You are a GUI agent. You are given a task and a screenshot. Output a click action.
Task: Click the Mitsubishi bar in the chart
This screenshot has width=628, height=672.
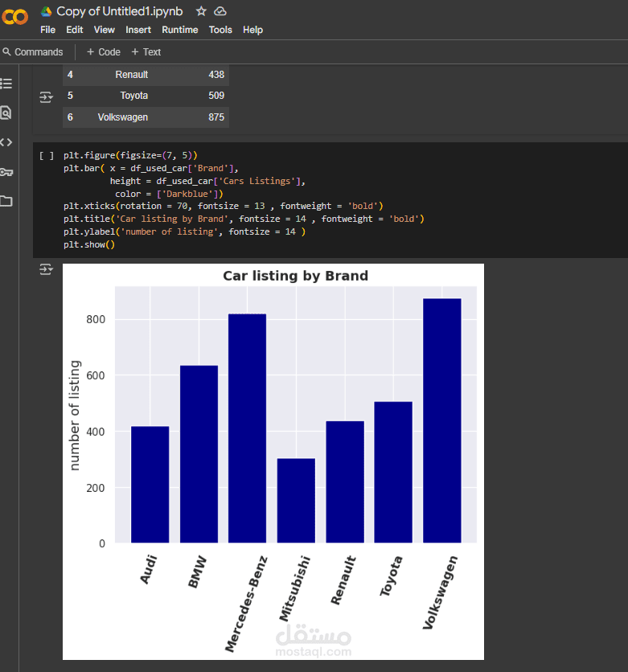point(296,501)
